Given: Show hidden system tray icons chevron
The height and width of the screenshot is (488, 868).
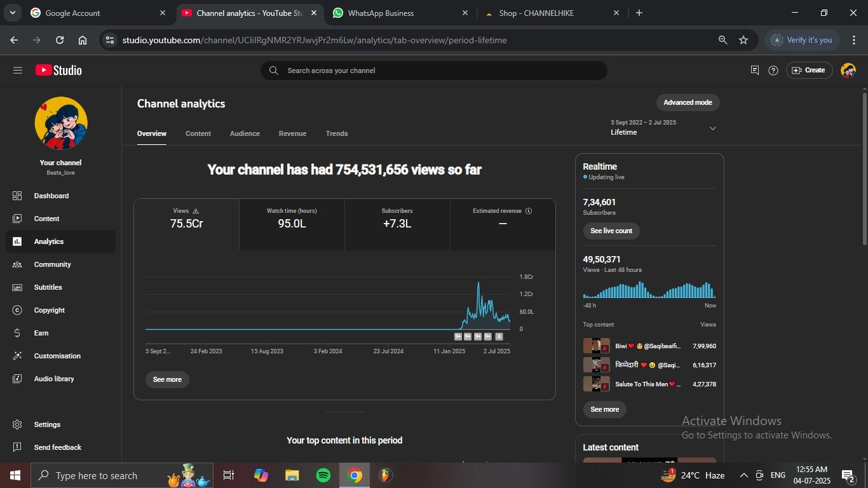Looking at the screenshot, I should pyautogui.click(x=743, y=475).
